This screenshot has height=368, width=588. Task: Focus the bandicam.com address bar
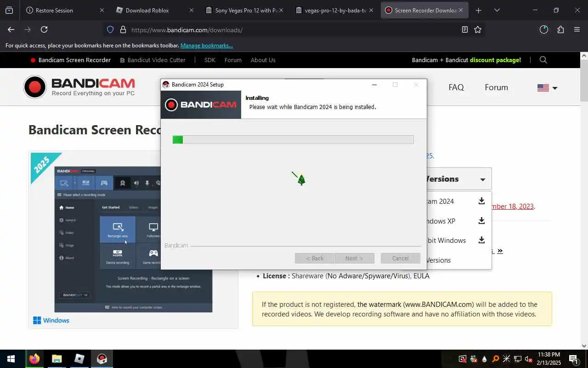click(x=294, y=30)
